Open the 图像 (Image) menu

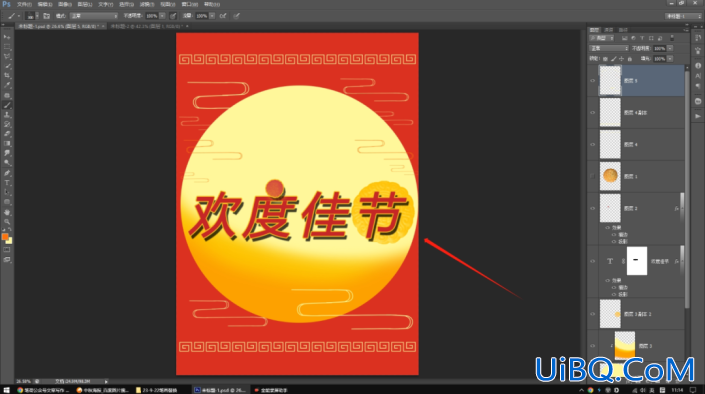pos(65,4)
